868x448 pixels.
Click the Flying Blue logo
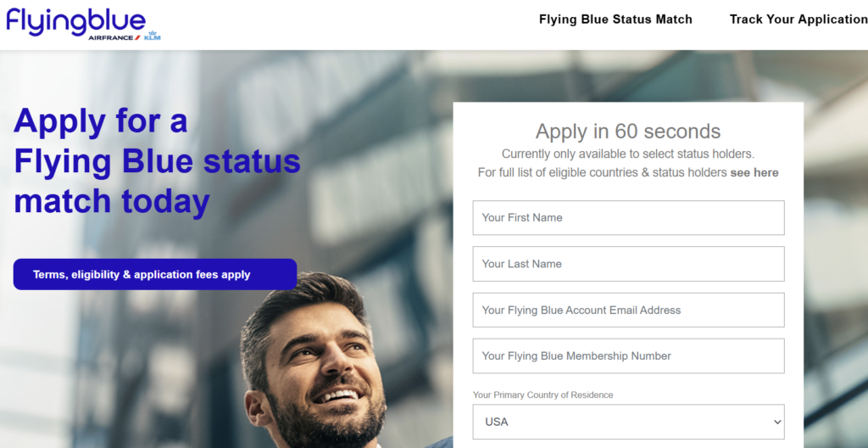75,19
